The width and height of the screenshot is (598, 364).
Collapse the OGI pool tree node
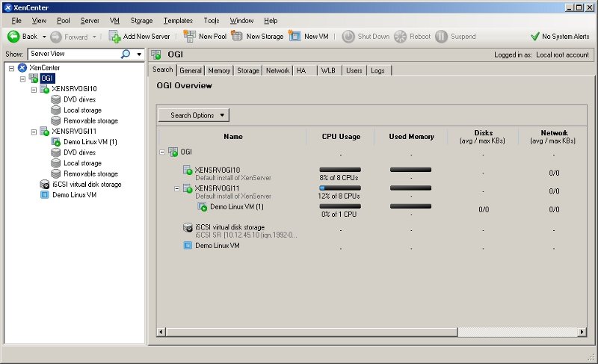(22, 79)
